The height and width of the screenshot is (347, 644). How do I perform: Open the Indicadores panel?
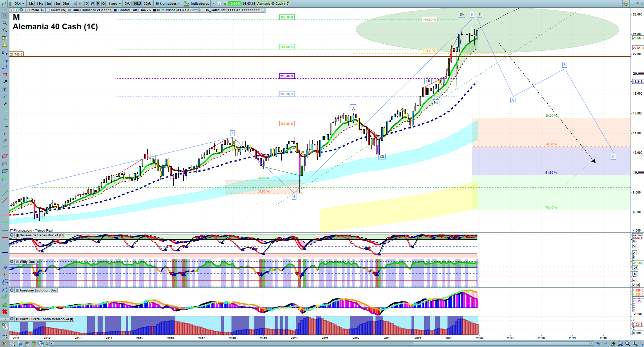click(199, 4)
